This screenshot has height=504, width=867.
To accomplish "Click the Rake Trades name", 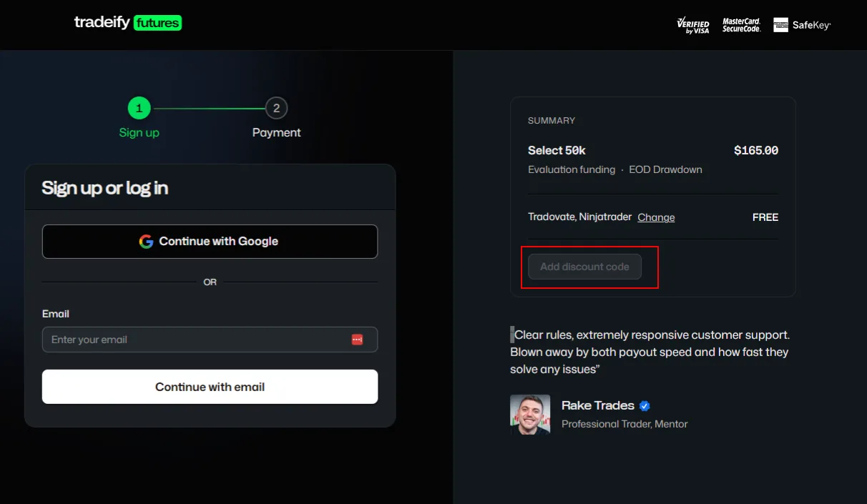I will [x=598, y=405].
